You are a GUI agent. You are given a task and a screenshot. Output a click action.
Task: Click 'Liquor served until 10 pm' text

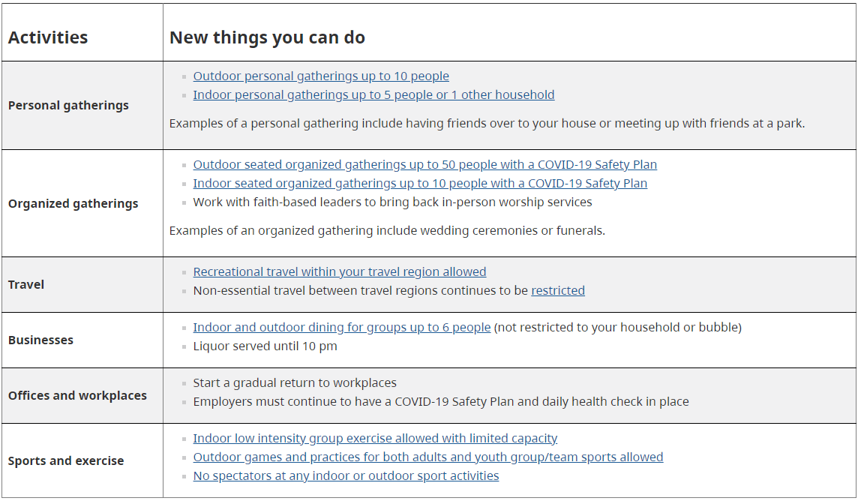265,346
